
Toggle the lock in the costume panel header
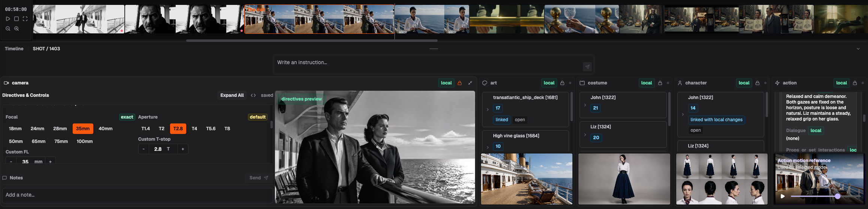(660, 83)
